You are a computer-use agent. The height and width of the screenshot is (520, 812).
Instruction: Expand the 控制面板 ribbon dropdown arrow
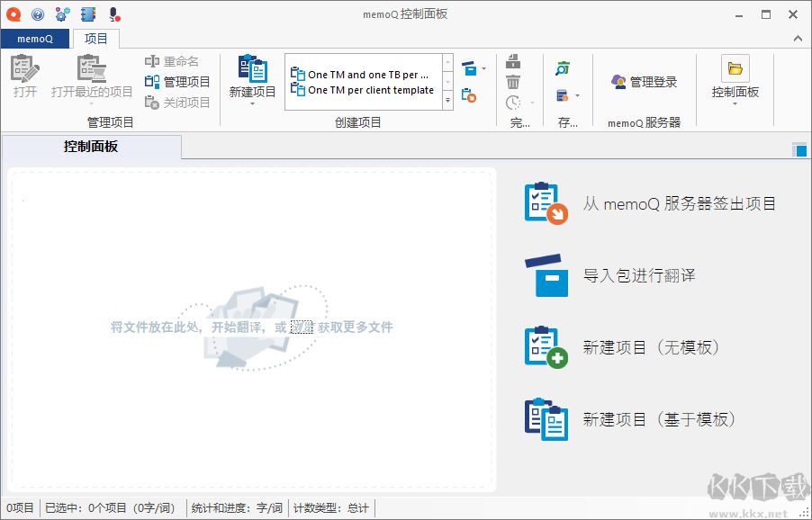click(735, 103)
